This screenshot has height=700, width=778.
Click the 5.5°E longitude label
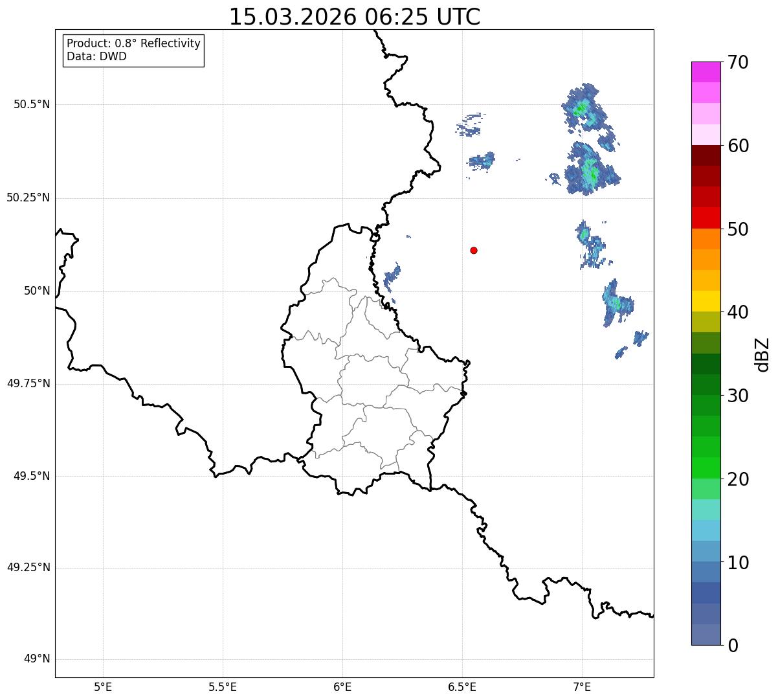[223, 687]
